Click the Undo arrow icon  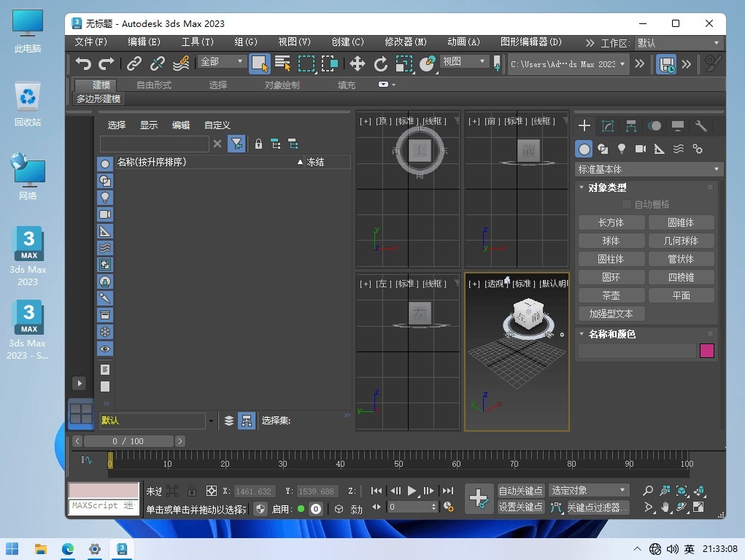[82, 64]
